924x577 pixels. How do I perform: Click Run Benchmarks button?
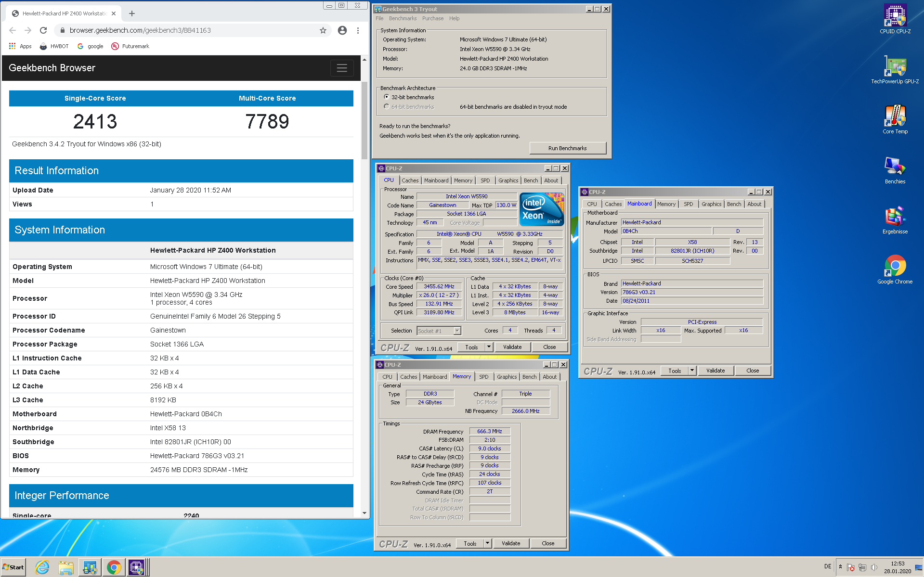[x=568, y=148]
